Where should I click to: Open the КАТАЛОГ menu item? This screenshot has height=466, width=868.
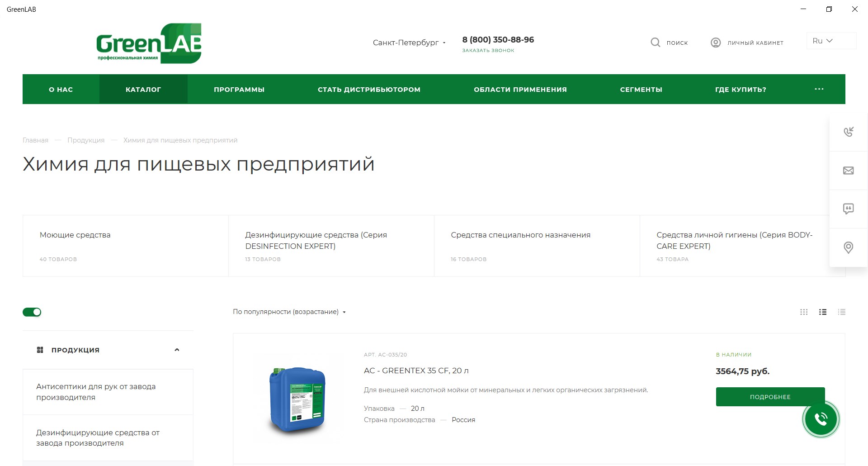pos(143,90)
